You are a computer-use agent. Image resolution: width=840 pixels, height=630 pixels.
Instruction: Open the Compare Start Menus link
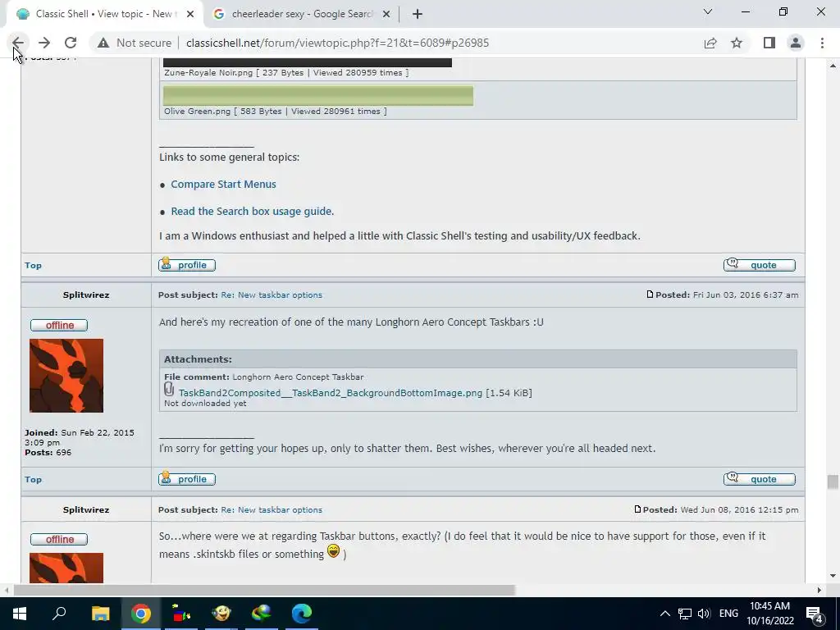click(x=223, y=185)
